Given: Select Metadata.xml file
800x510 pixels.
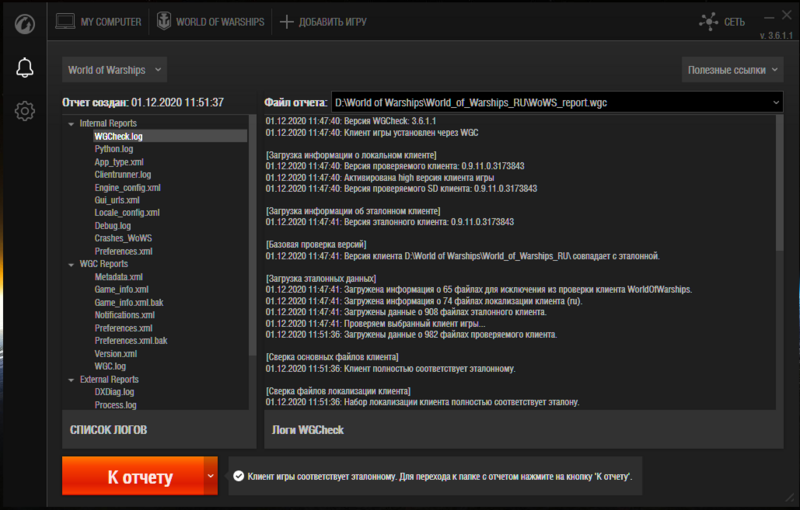Looking at the screenshot, I should [x=118, y=277].
